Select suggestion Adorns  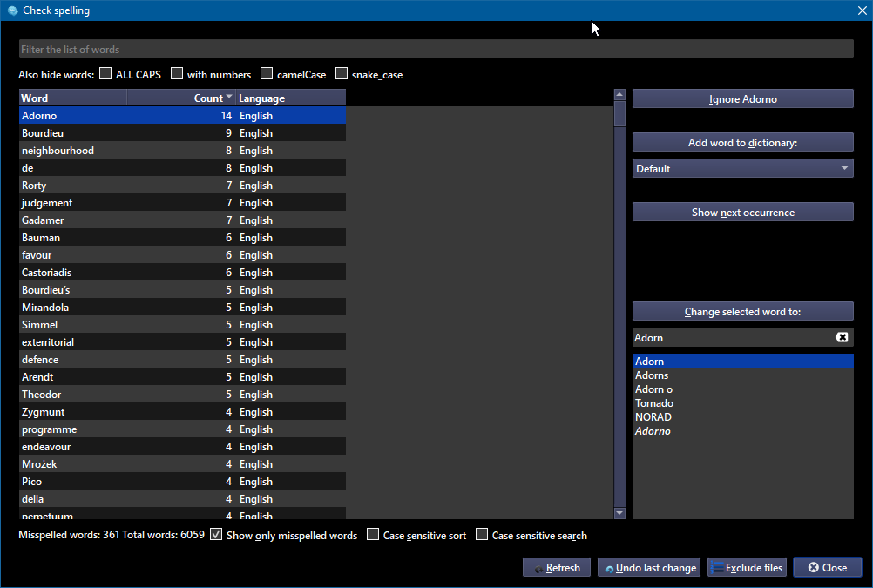742,375
